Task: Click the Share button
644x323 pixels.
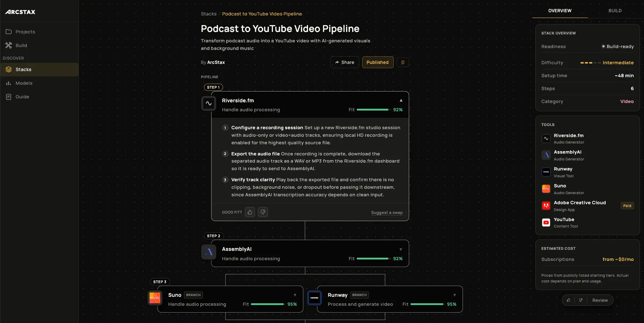Action: [345, 62]
